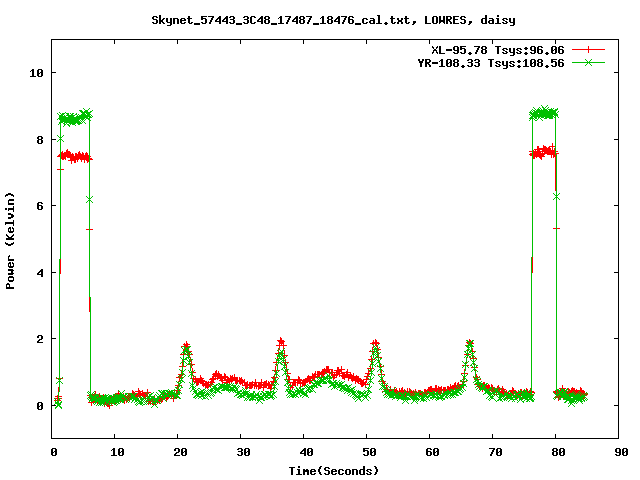The width and height of the screenshot is (640, 480).
Task: Click the y-axis tick label '8'
Action: [40, 140]
